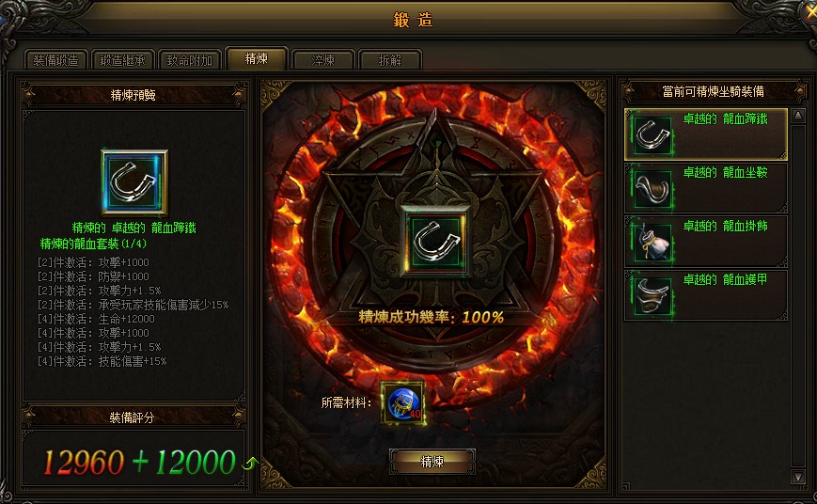Click the scroll down arrow in equipment list
The image size is (817, 504).
click(x=797, y=477)
